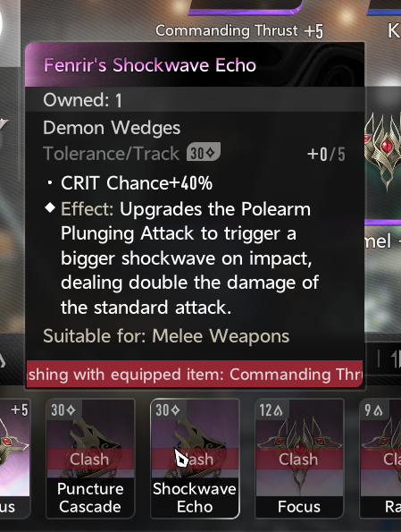The height and width of the screenshot is (532, 401).
Task: Select the Shockwave Echo wedge card
Action: coord(195,459)
